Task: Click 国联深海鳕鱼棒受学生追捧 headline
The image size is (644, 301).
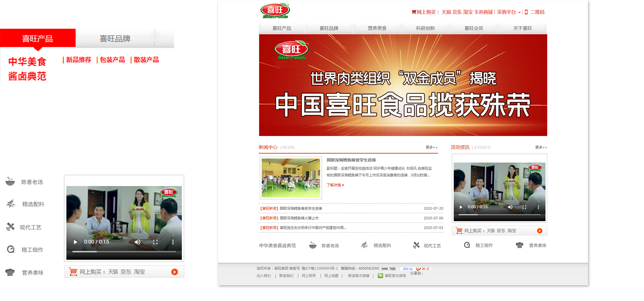Action: pyautogui.click(x=351, y=160)
